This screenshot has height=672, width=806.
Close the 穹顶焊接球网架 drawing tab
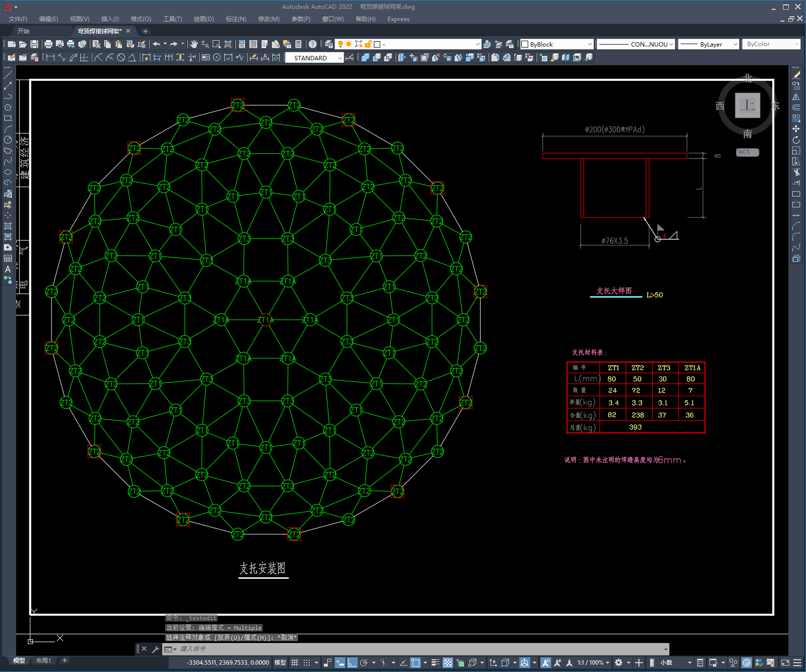pos(128,31)
